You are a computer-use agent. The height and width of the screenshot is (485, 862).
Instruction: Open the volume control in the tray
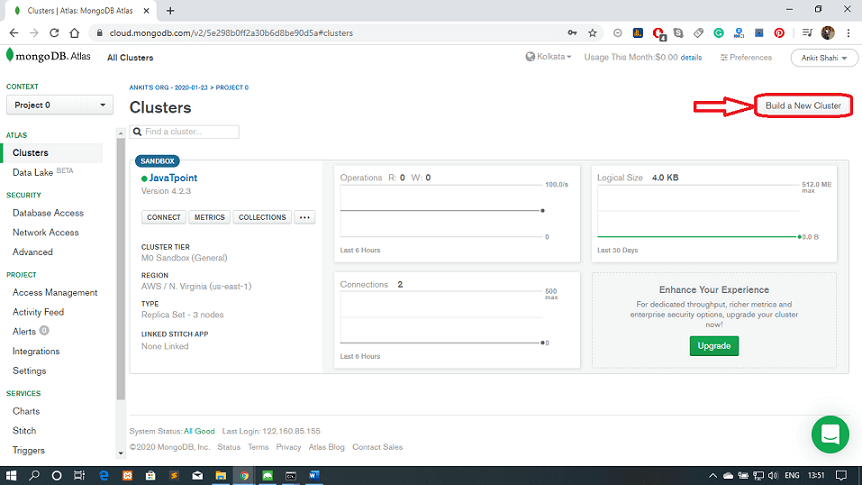[x=773, y=476]
